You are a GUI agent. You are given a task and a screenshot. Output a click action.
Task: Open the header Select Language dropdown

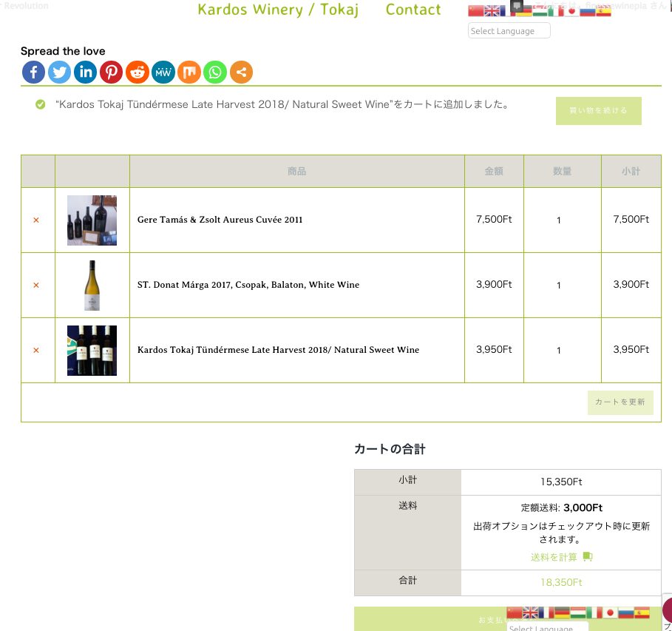[509, 31]
